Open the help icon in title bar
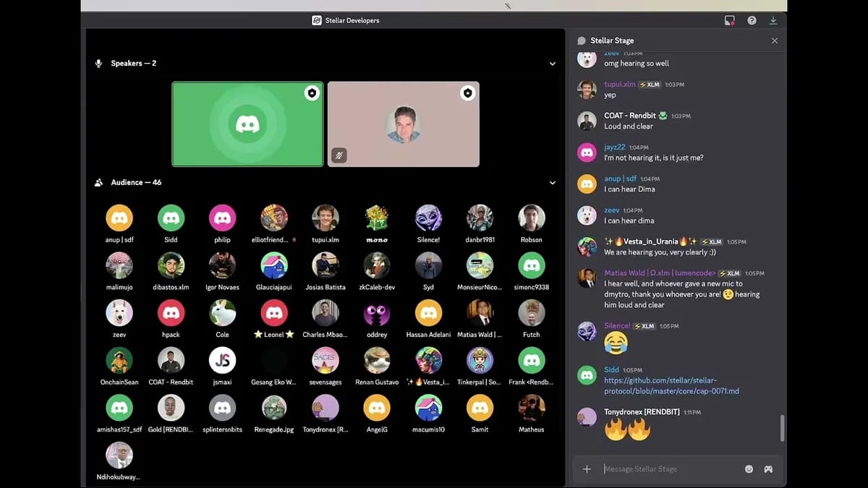This screenshot has width=868, height=488. (752, 20)
